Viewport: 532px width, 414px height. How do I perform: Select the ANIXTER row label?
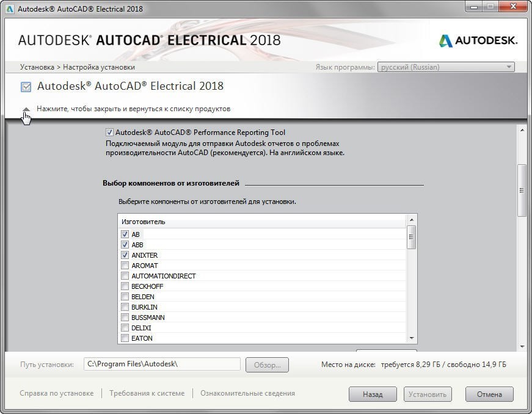145,255
